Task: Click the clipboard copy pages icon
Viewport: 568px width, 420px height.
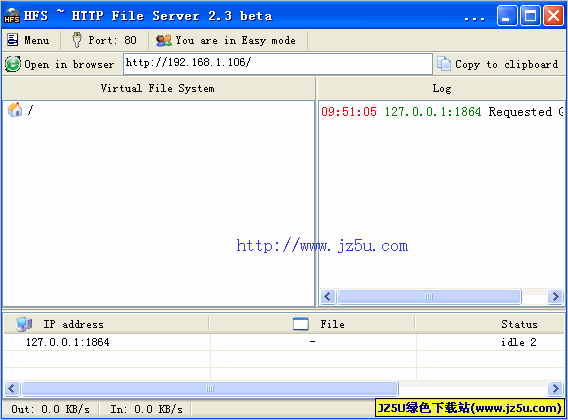Action: pyautogui.click(x=444, y=64)
